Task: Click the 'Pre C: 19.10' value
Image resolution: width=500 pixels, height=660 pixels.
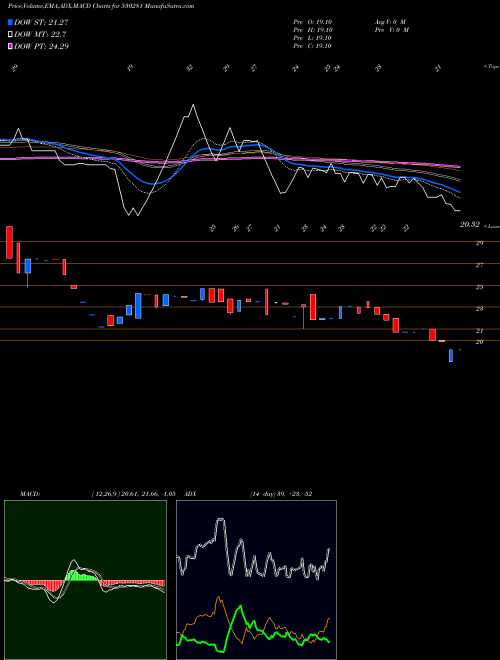Action: (x=313, y=46)
